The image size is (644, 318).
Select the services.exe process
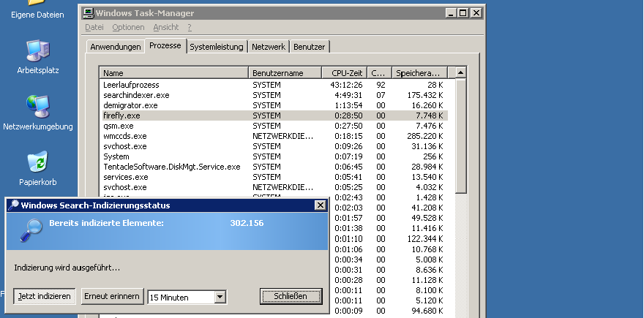pyautogui.click(x=274, y=177)
